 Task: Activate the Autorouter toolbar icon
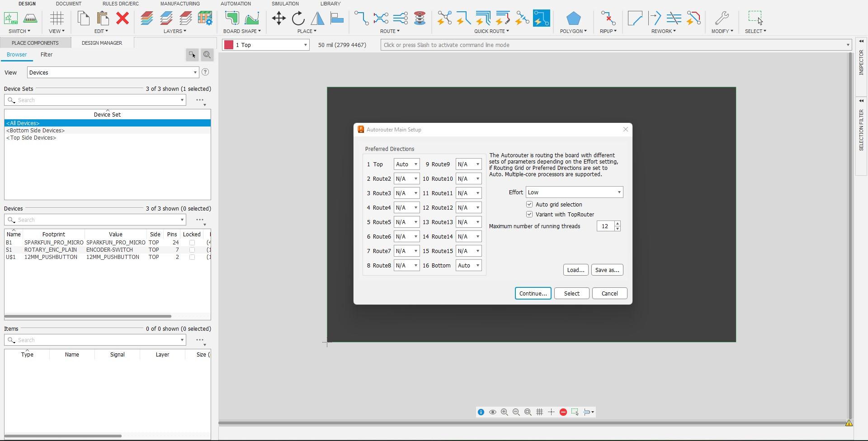tap(541, 19)
